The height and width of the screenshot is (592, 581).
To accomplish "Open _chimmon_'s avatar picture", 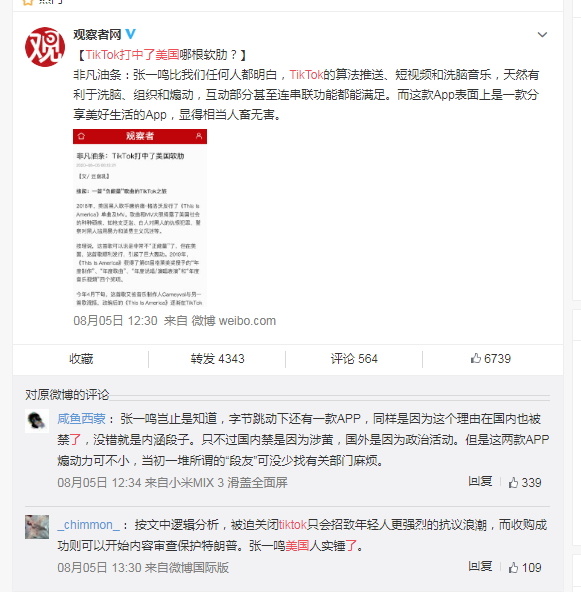I will point(37,527).
